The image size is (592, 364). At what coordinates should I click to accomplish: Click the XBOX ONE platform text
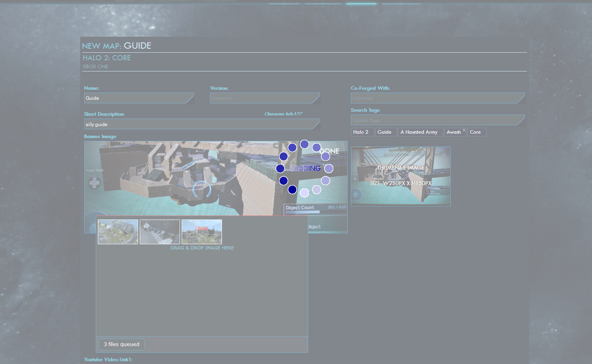coord(95,67)
